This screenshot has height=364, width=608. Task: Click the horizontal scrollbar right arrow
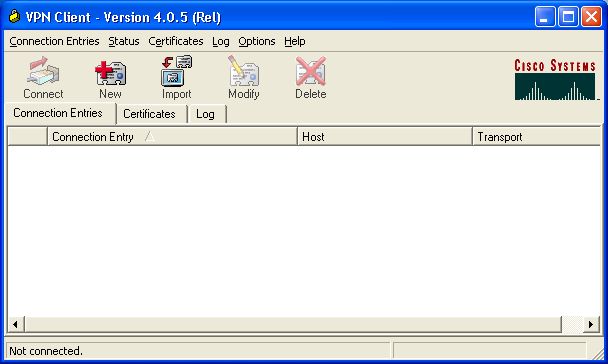tap(591, 324)
